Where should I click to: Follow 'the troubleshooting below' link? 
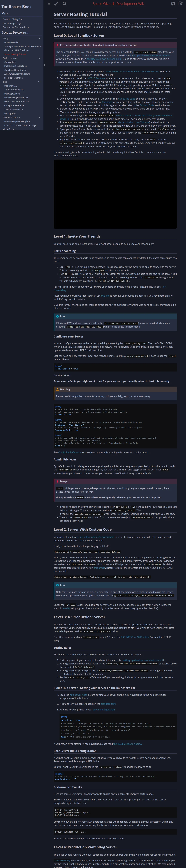click(x=128, y=744)
